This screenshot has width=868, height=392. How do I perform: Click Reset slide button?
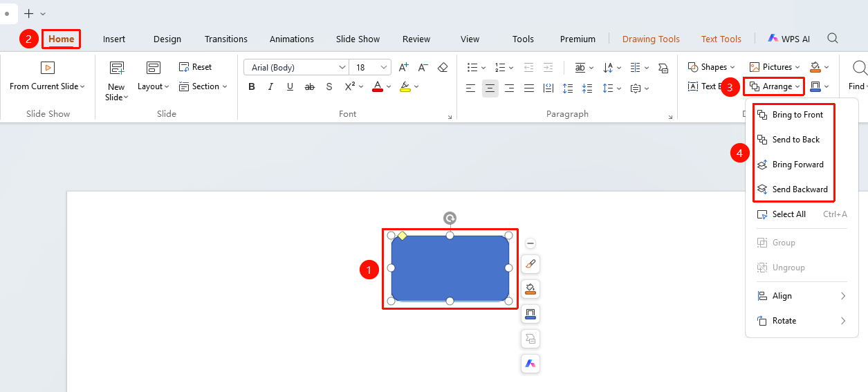point(195,67)
